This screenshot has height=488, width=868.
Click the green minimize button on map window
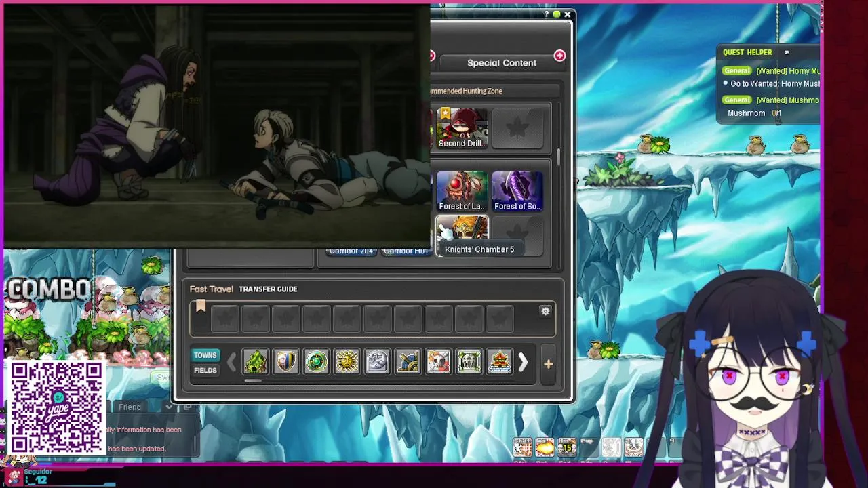coord(557,14)
